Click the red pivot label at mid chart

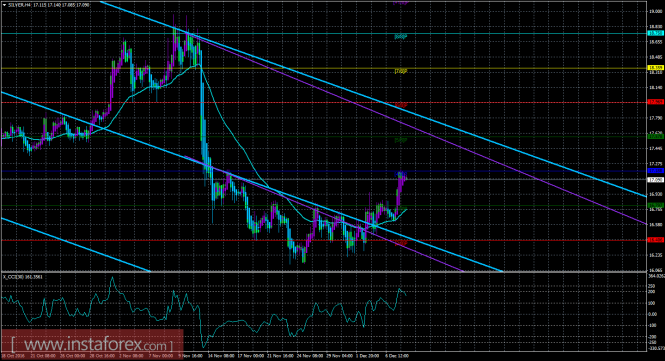point(401,105)
